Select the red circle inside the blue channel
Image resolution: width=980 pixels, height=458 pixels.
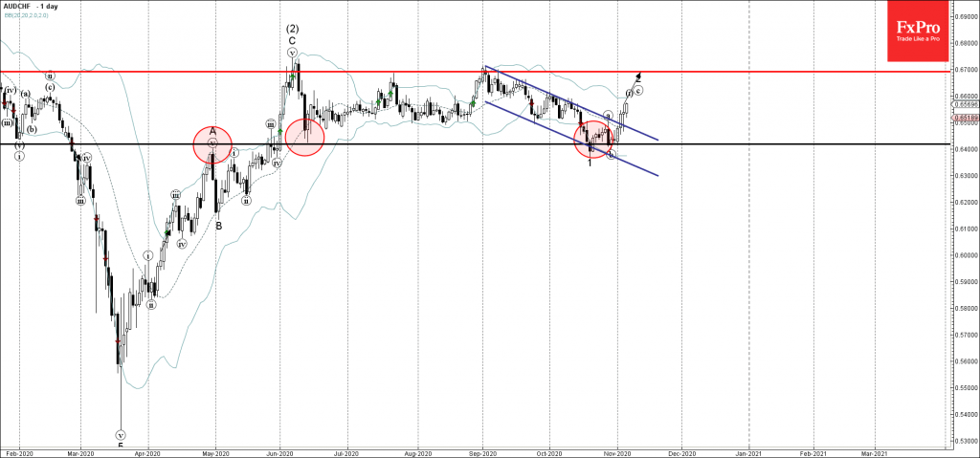coord(593,140)
